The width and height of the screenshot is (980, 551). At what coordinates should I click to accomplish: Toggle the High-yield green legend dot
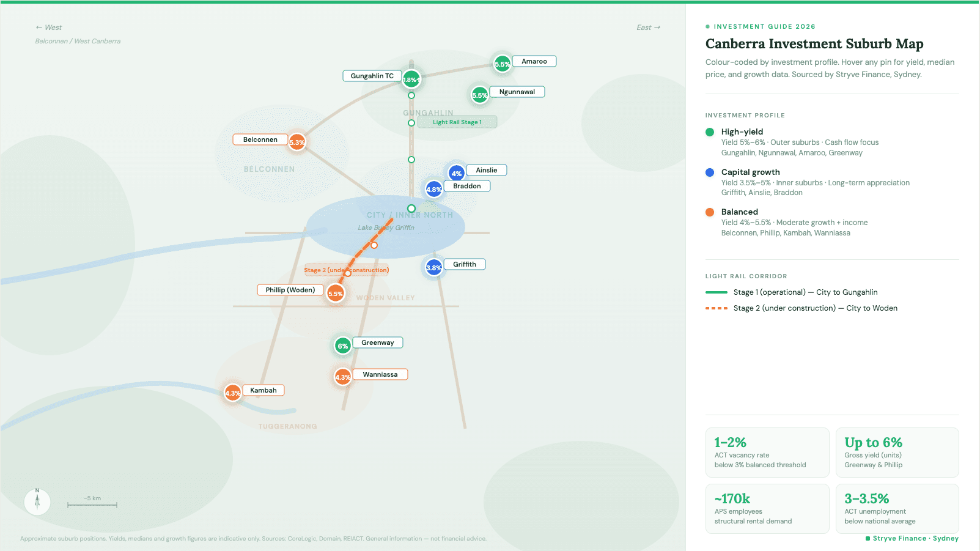coord(710,131)
